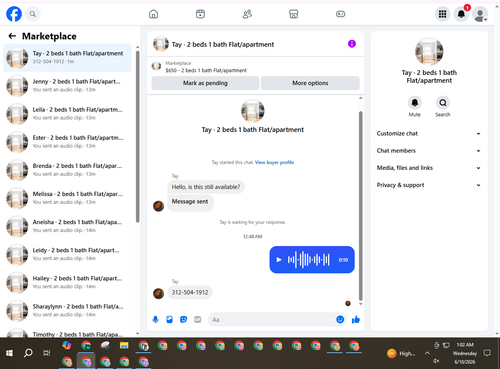Show hidden system tray icons chevron
Viewport: 500px width, 369px height.
pos(427,353)
